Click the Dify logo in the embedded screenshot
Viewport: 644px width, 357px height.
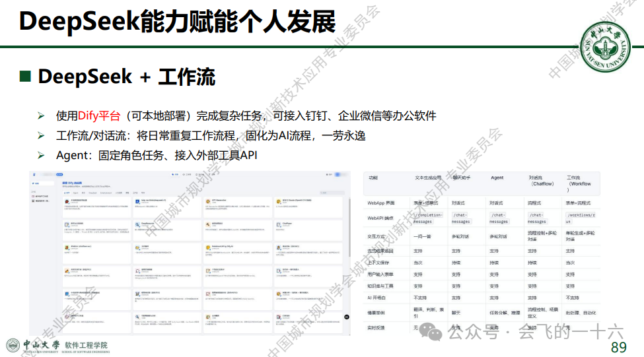34,174
